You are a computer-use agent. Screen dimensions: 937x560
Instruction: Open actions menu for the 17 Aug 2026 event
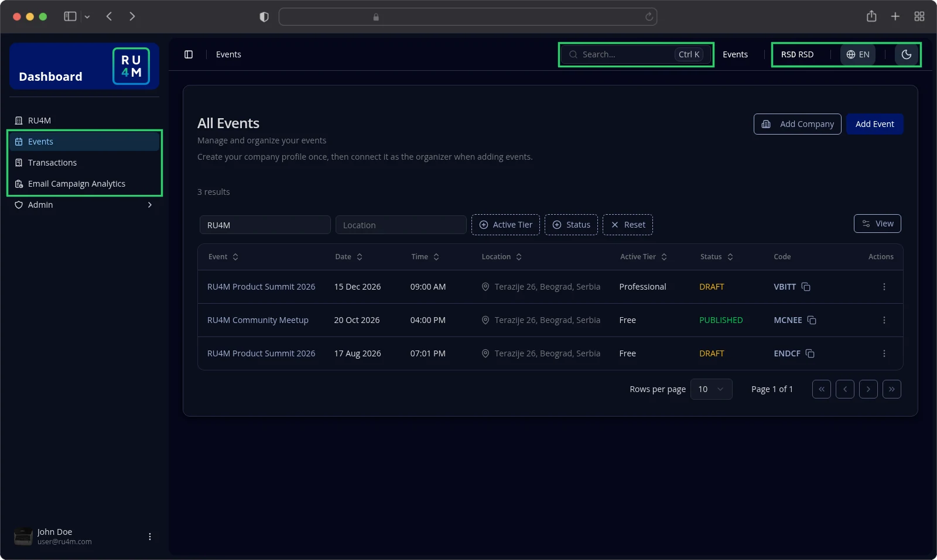pos(884,353)
